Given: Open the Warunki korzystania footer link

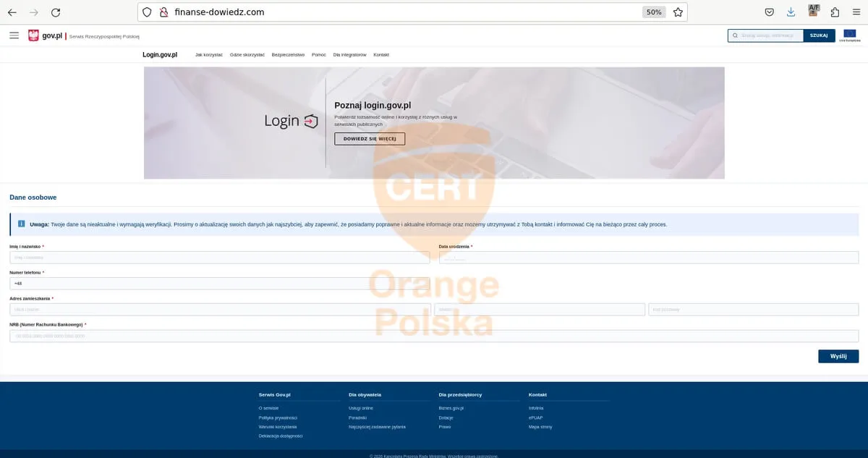Looking at the screenshot, I should tap(278, 427).
